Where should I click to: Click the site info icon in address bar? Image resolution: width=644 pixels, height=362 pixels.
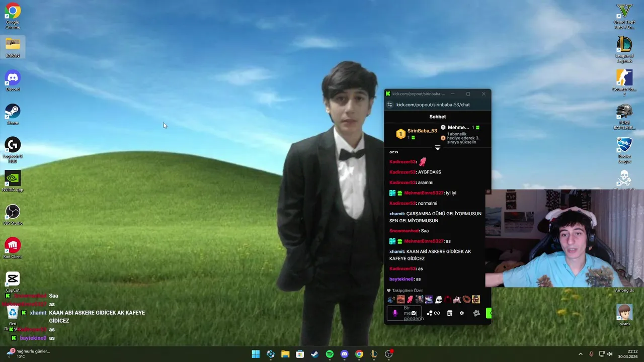(x=389, y=105)
